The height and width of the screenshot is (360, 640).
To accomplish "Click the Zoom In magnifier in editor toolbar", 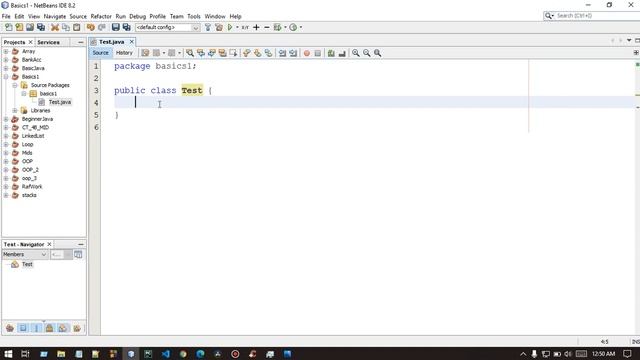I will coord(356,53).
